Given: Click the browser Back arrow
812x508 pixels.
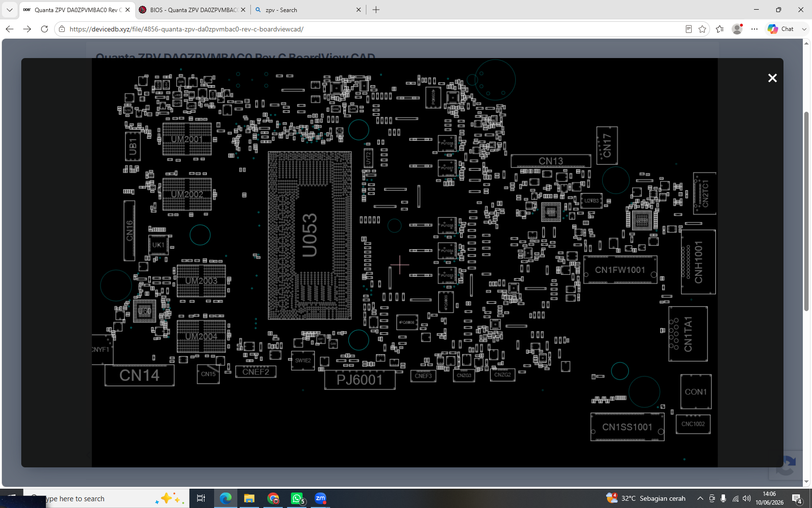Looking at the screenshot, I should point(10,29).
